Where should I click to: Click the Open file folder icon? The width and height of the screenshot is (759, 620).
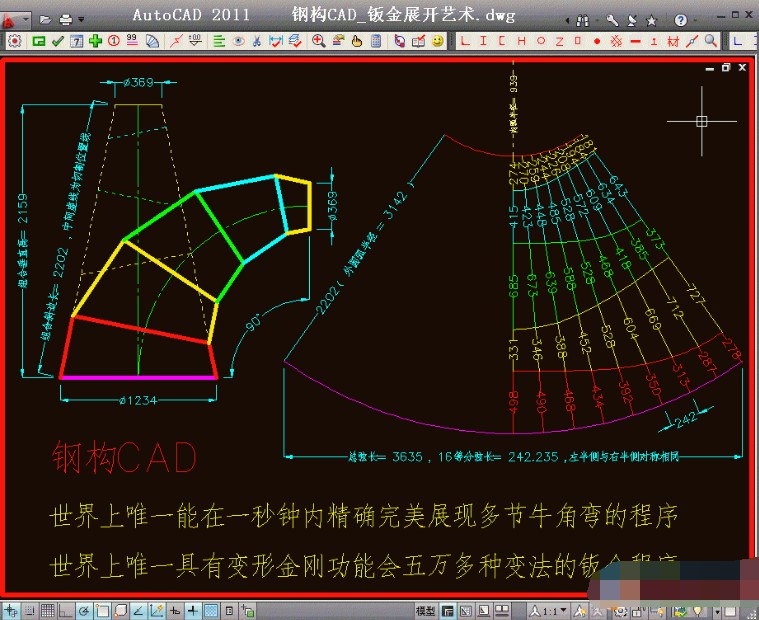(45, 19)
